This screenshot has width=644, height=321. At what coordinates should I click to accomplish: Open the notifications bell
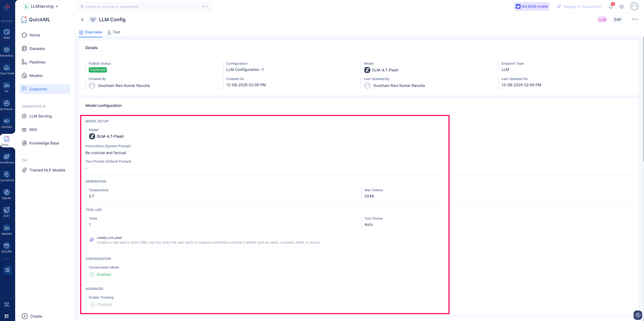tap(611, 7)
